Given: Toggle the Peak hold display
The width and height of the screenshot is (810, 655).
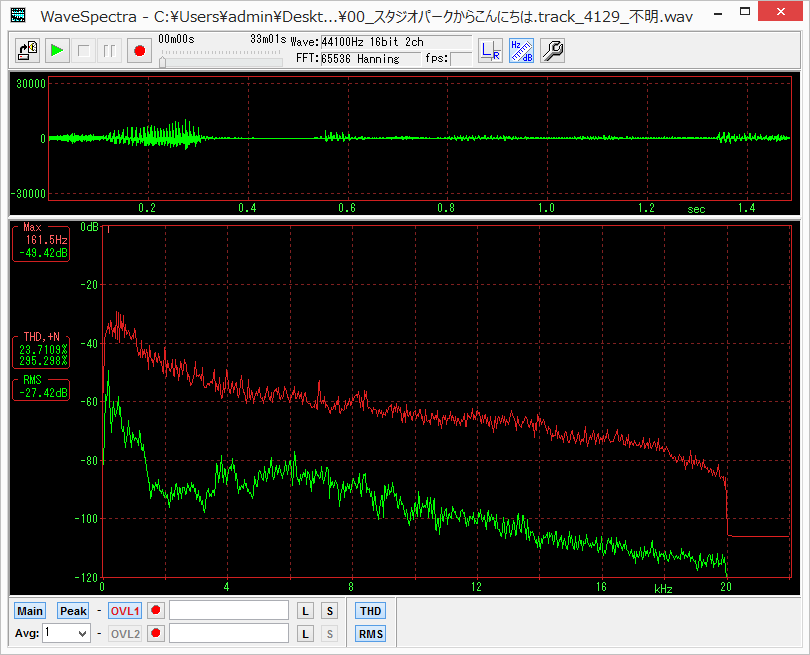Looking at the screenshot, I should coord(73,611).
